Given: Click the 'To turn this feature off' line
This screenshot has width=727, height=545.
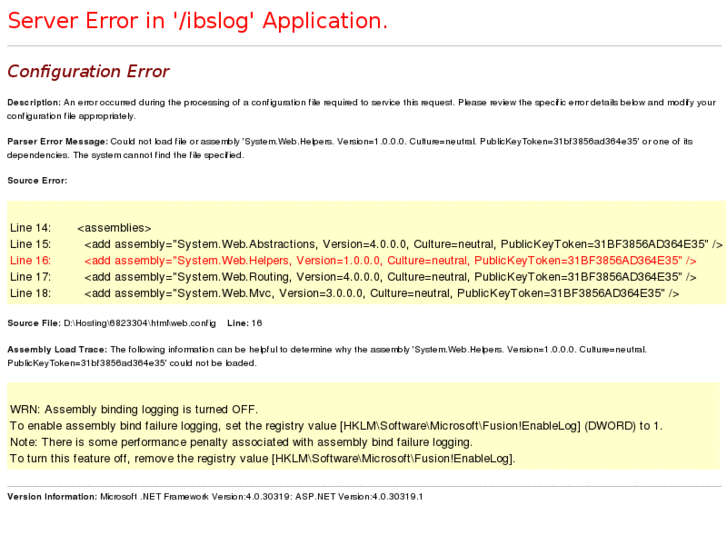Looking at the screenshot, I should [262, 459].
